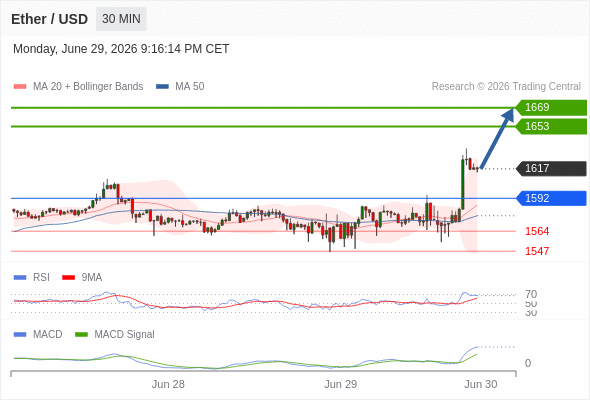Screen dimensions: 590x400
Task: Click the 30 MIN timeframe badge
Action: [x=121, y=19]
